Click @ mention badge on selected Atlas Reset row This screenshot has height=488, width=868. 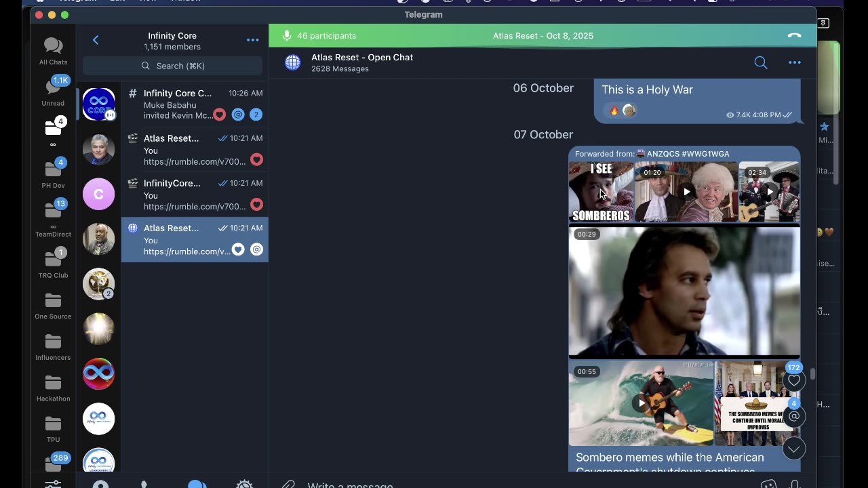click(256, 249)
